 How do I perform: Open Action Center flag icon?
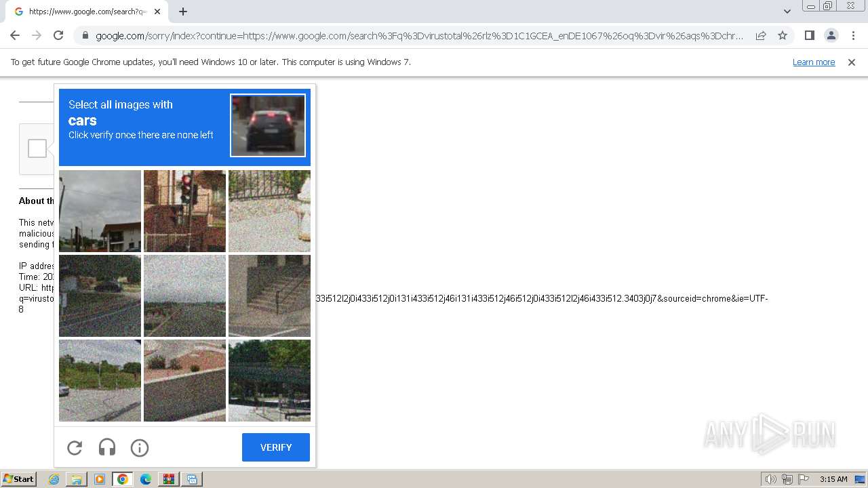(x=804, y=479)
